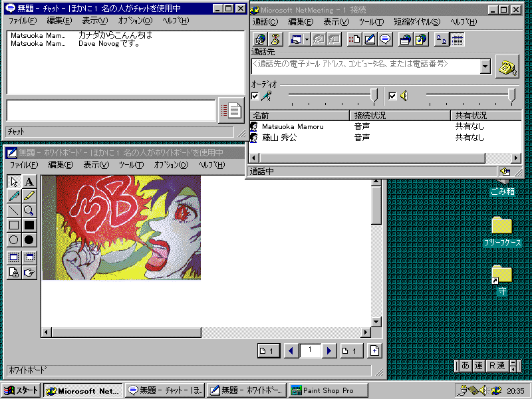Click the あ input mode IME button

point(465,365)
